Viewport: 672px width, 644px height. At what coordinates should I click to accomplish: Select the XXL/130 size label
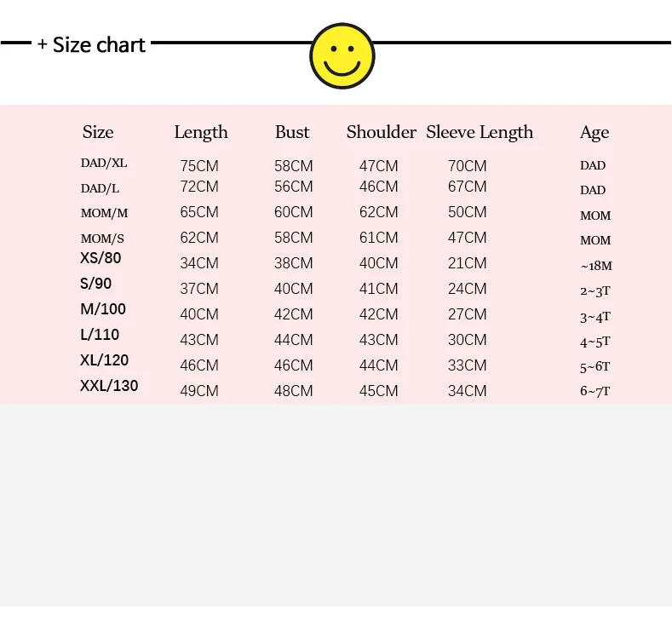click(x=109, y=385)
